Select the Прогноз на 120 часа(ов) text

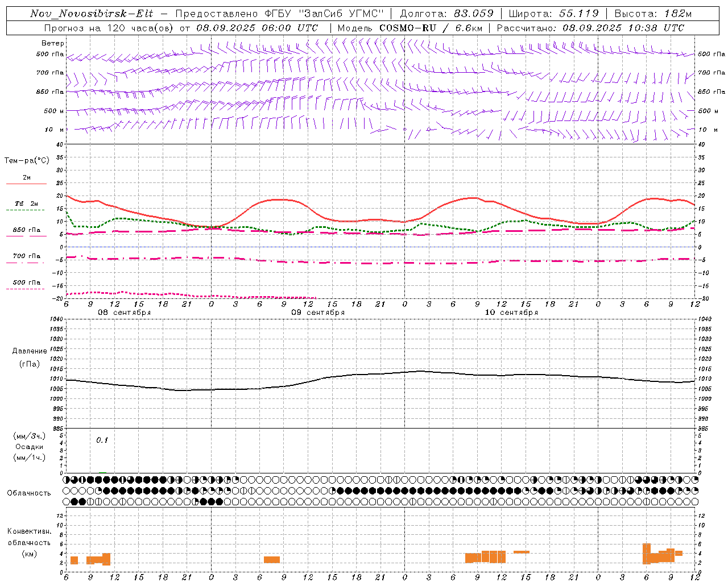109,28
